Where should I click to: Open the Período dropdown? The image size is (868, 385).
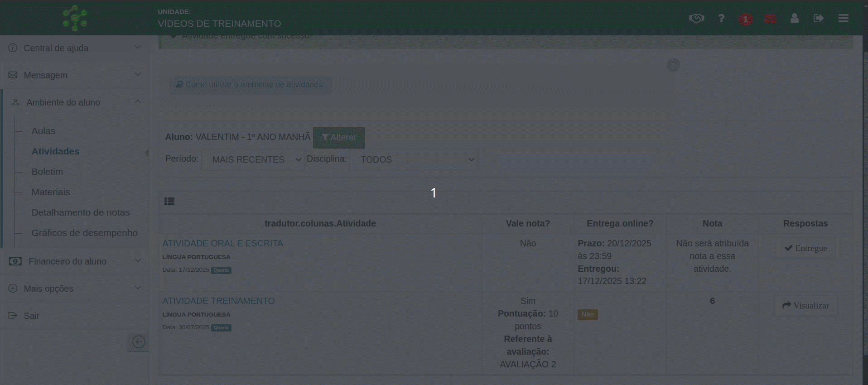(253, 159)
